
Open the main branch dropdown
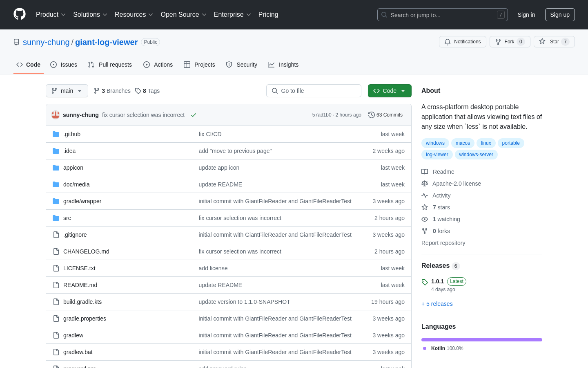[x=67, y=91]
